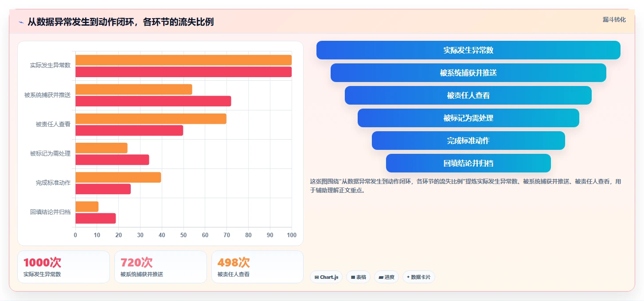644x301 pixels.
Task: Click the lightning icon beside the title
Action: point(21,22)
